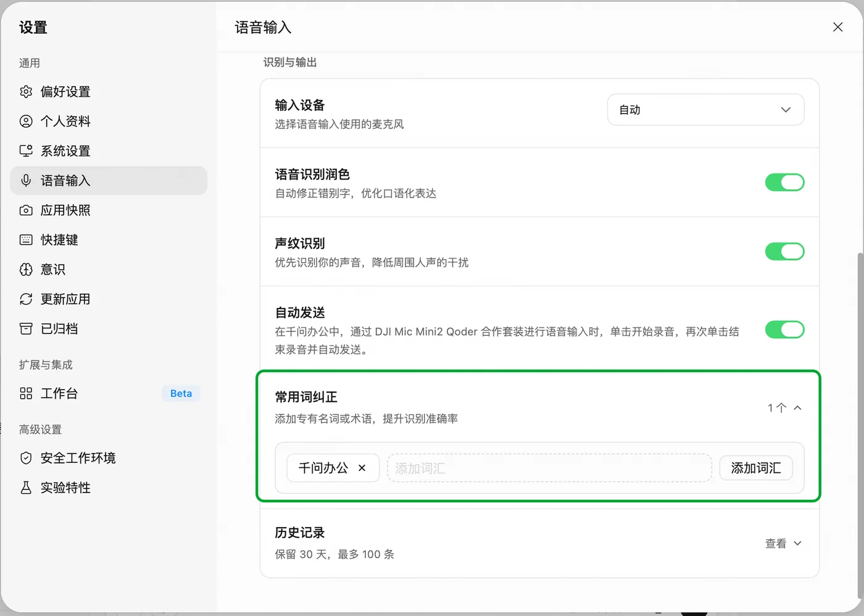This screenshot has width=864, height=616.
Task: Click the 声纹识别 setting label
Action: click(x=300, y=243)
